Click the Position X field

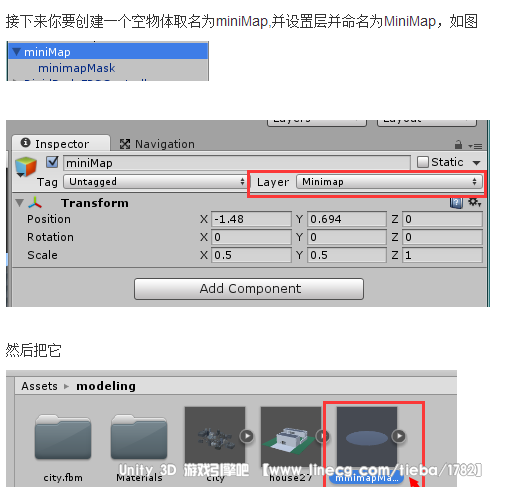251,219
